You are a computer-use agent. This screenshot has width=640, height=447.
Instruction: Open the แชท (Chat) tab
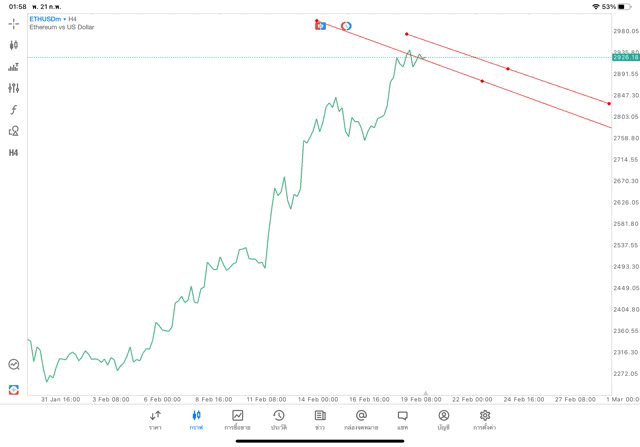coord(402,419)
